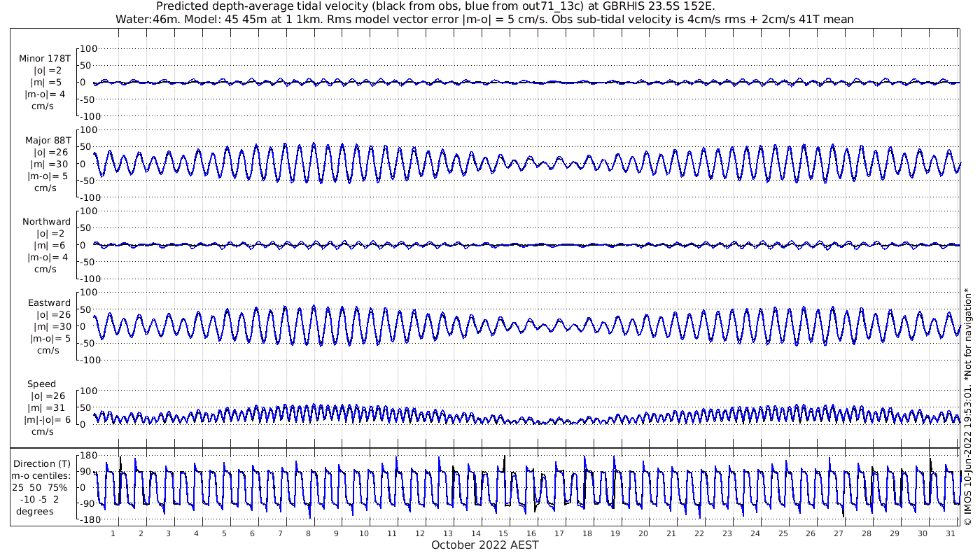Click the 'Direction (T)' panel label
The height and width of the screenshot is (560, 980).
pyautogui.click(x=42, y=463)
